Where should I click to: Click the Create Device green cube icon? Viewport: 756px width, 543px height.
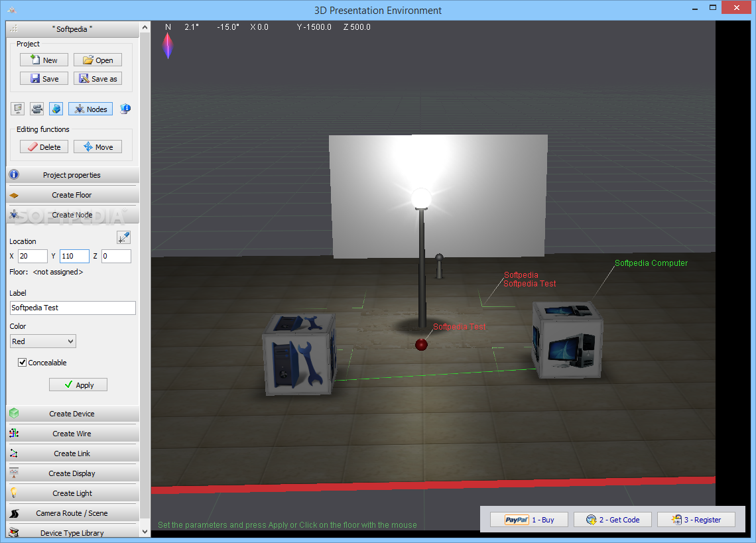[14, 413]
